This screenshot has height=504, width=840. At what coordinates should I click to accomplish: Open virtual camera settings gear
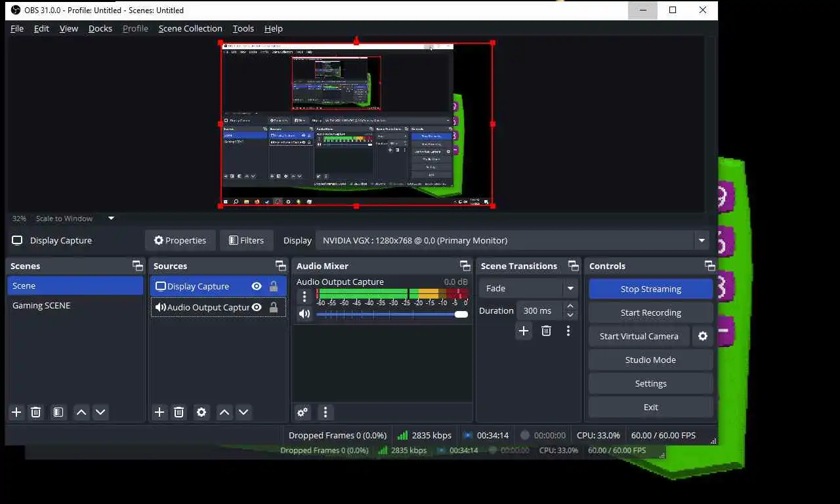click(703, 336)
